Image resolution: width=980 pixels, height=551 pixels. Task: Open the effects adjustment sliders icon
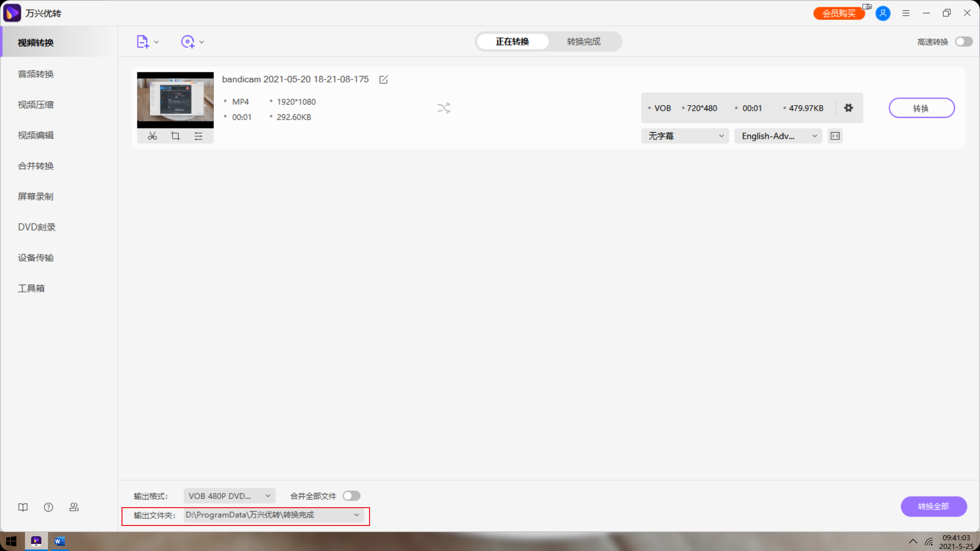(x=199, y=136)
